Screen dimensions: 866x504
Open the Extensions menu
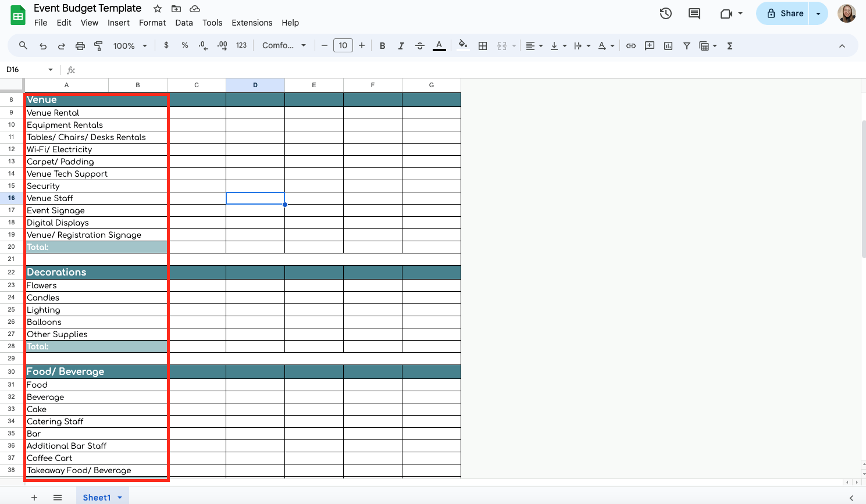(251, 23)
